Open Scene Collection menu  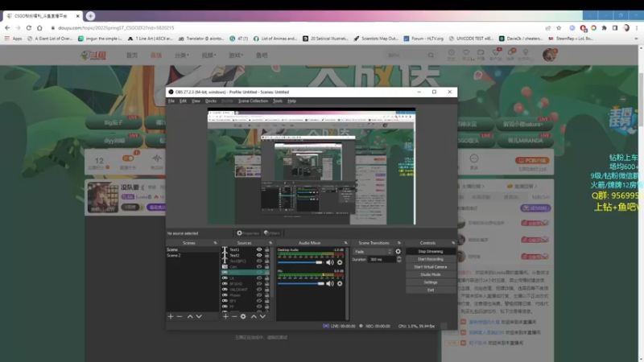(253, 101)
